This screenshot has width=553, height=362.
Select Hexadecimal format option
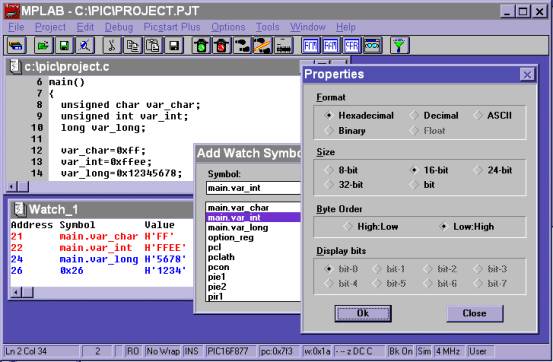pos(359,115)
